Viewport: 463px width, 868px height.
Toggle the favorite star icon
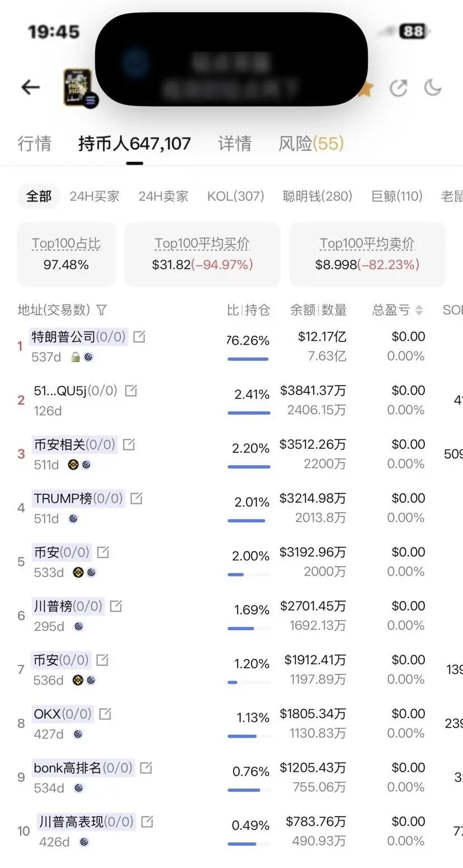[x=365, y=88]
